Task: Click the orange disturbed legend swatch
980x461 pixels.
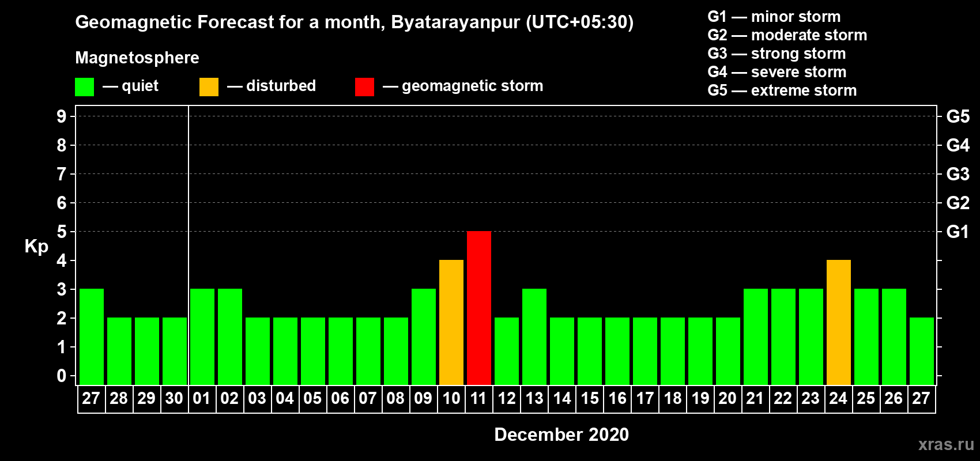Action: (x=209, y=87)
